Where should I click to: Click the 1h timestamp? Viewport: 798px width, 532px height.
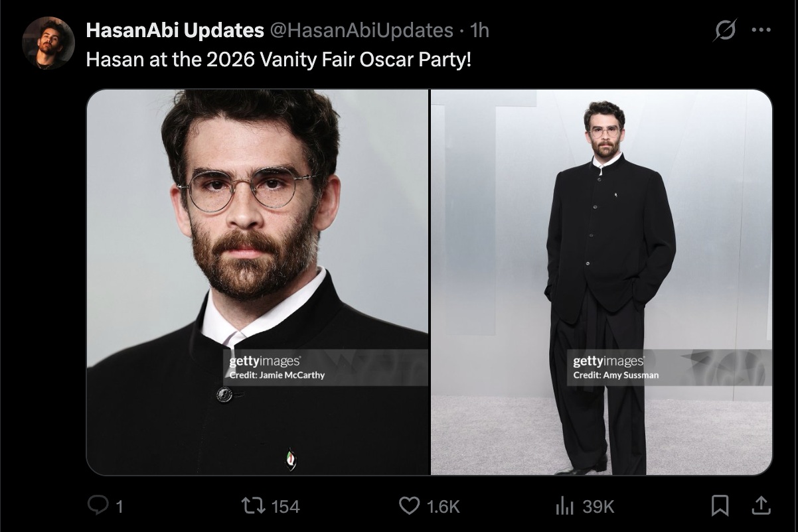(479, 30)
